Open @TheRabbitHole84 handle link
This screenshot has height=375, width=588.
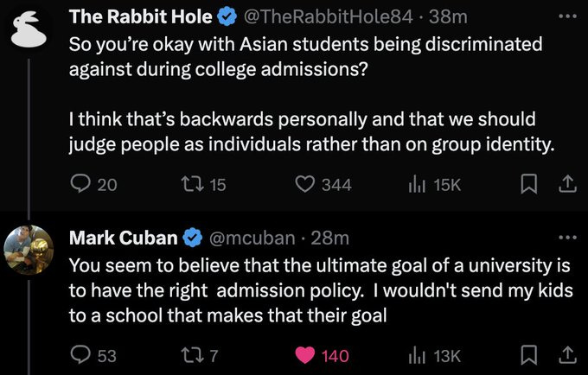[328, 17]
